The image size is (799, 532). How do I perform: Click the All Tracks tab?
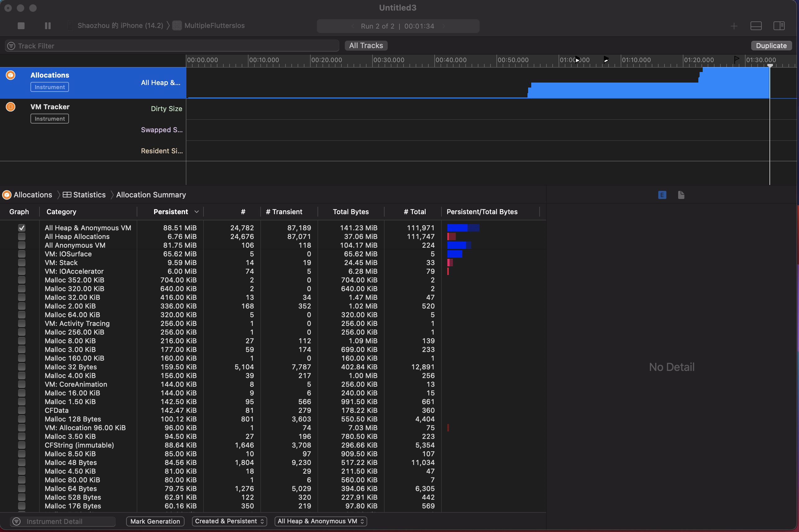coord(366,45)
